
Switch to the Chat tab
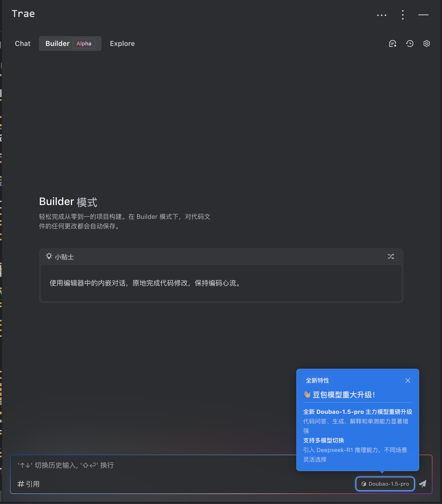tap(23, 44)
